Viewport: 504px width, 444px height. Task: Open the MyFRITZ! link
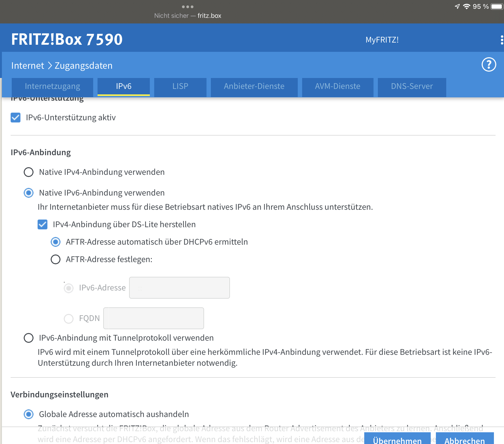click(382, 40)
